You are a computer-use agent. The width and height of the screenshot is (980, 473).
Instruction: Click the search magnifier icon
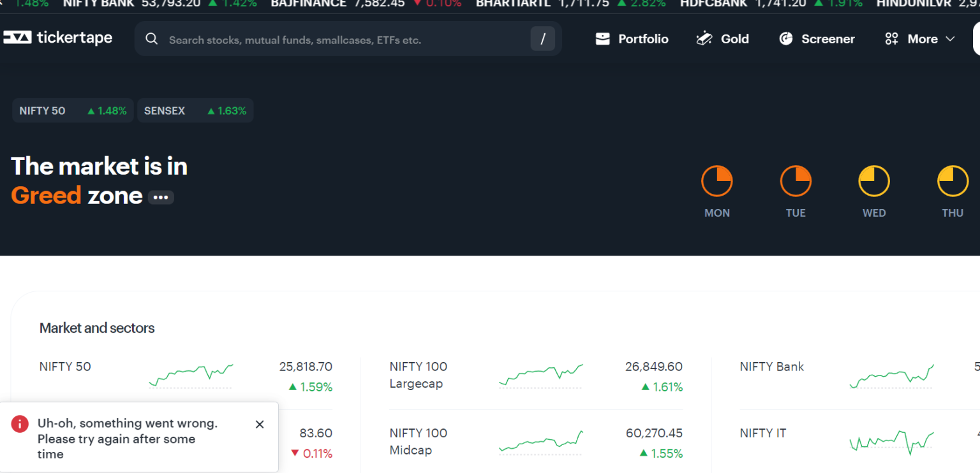click(151, 38)
